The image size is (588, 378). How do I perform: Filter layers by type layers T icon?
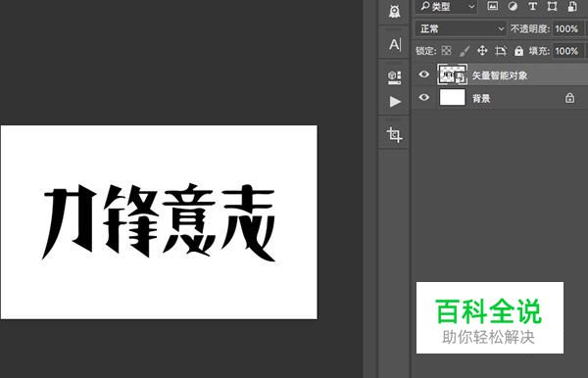click(x=532, y=6)
